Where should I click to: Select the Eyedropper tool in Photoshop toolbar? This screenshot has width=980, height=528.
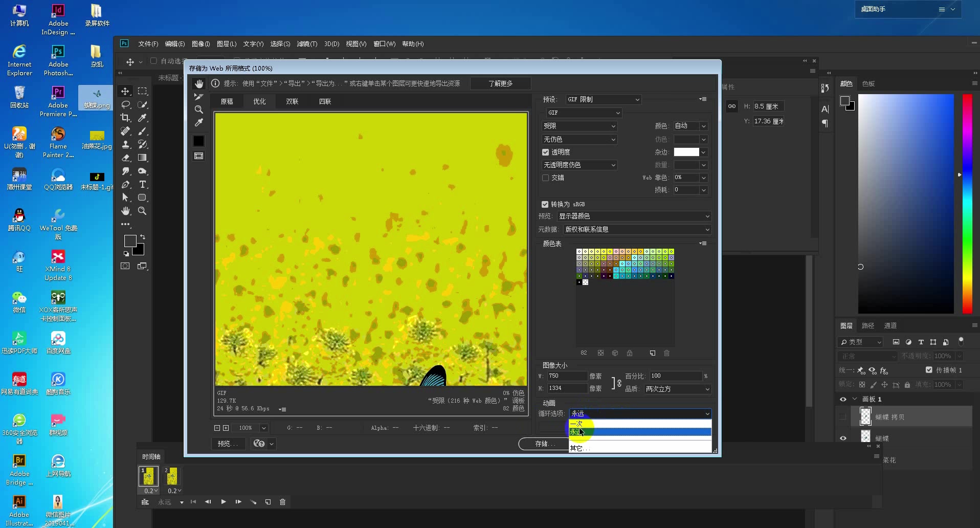click(x=143, y=118)
